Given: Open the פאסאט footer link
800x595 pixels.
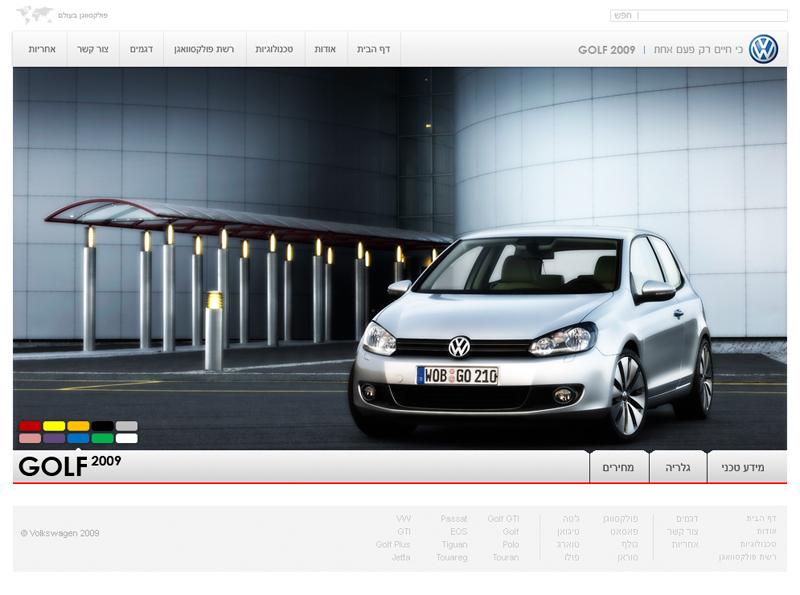Looking at the screenshot, I should (624, 532).
